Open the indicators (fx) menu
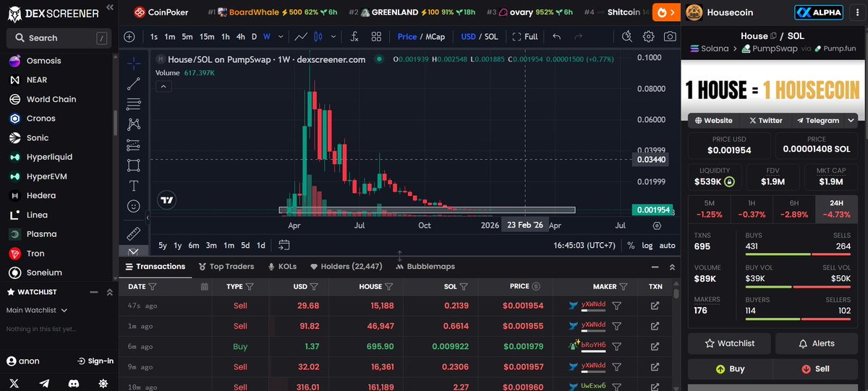This screenshot has width=868, height=391. click(x=354, y=36)
